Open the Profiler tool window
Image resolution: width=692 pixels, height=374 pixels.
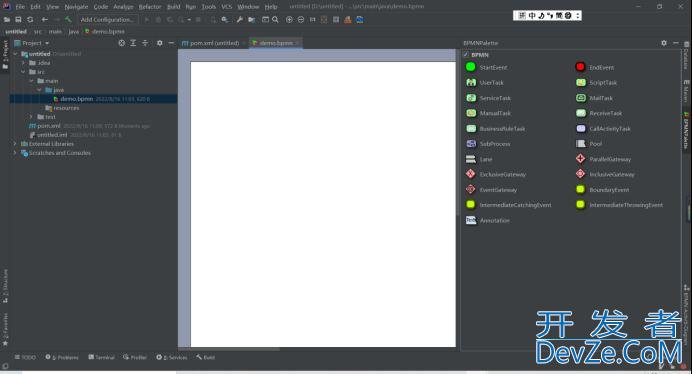[135, 357]
